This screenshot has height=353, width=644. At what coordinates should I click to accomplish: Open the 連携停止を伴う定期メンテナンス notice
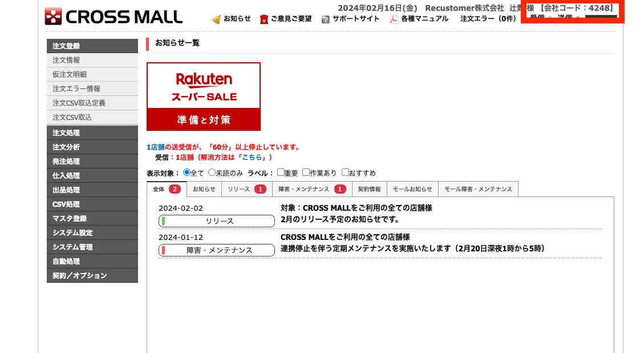(412, 248)
